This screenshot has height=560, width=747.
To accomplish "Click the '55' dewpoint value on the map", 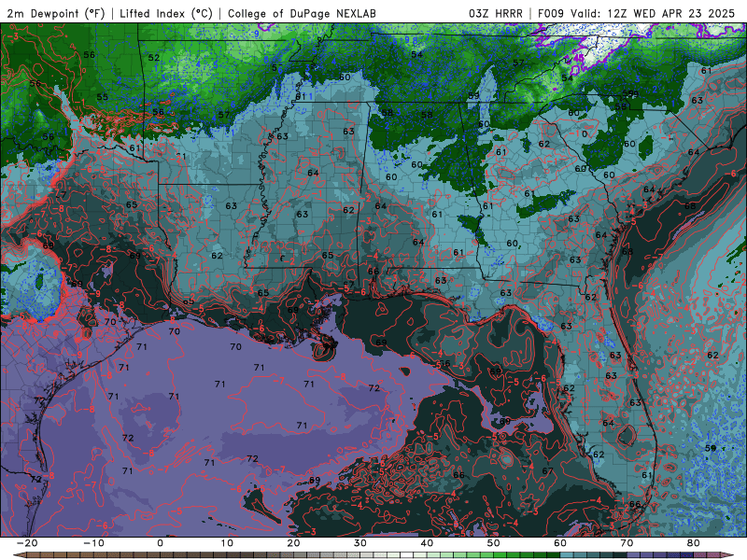I will click(x=103, y=97).
